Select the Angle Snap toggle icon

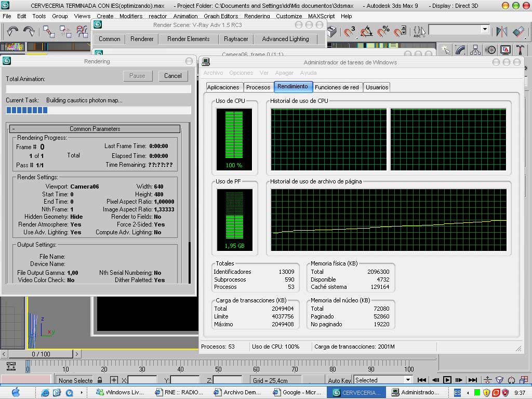coord(366,32)
